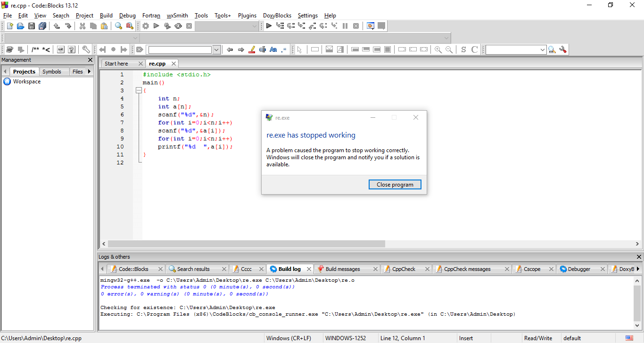644x343 pixels.
Task: Collapse the main function fold marker
Action: tap(139, 90)
